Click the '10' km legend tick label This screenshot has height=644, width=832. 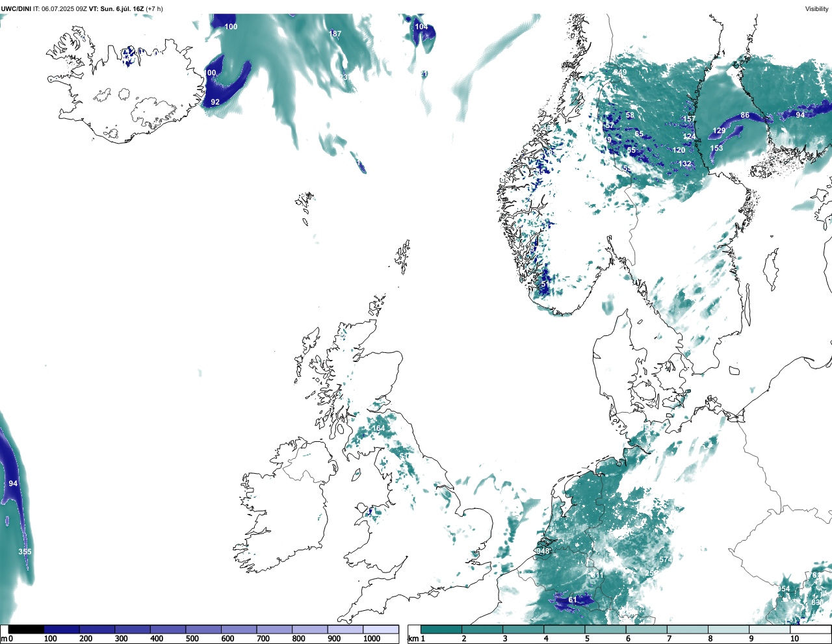click(794, 639)
